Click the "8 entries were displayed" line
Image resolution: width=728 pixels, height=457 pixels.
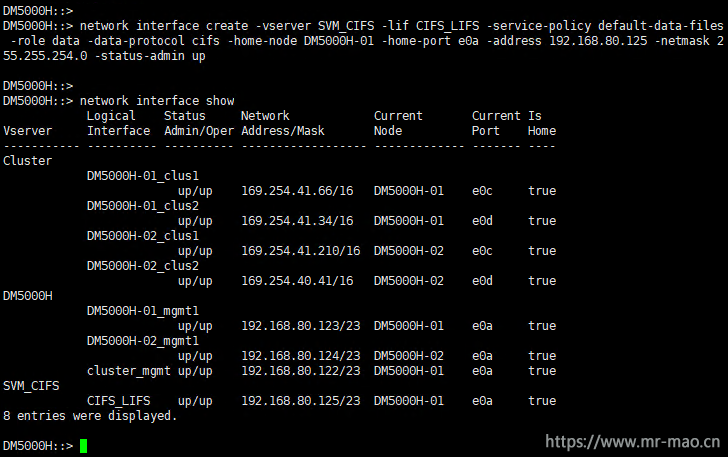90,416
